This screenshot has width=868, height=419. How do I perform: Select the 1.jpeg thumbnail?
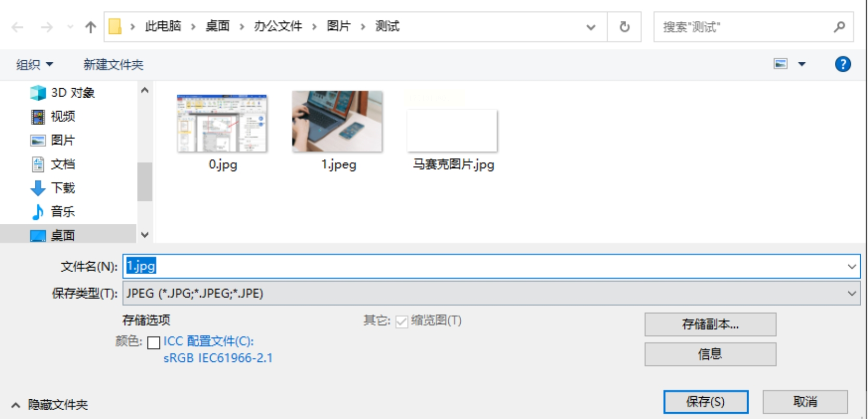[338, 130]
